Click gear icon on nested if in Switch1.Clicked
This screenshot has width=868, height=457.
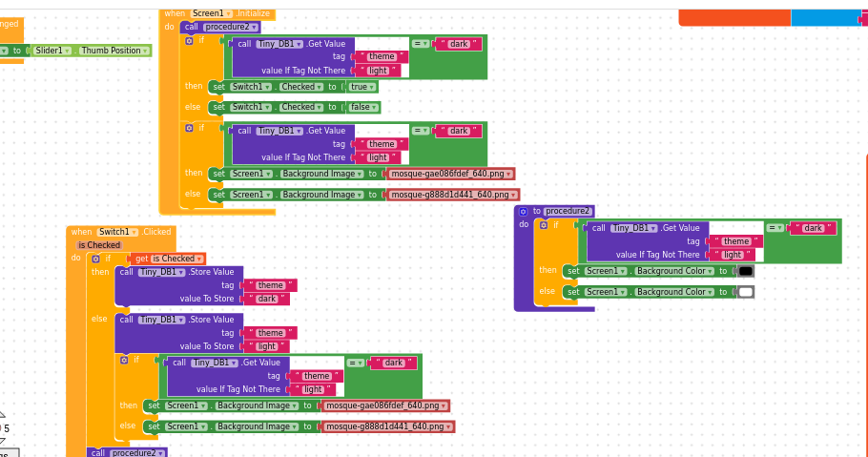[x=124, y=360]
